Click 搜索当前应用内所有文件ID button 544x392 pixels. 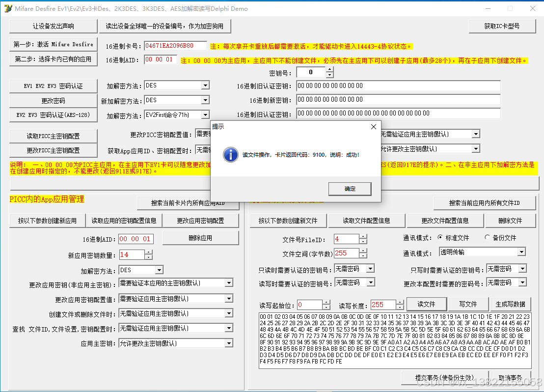click(x=485, y=203)
